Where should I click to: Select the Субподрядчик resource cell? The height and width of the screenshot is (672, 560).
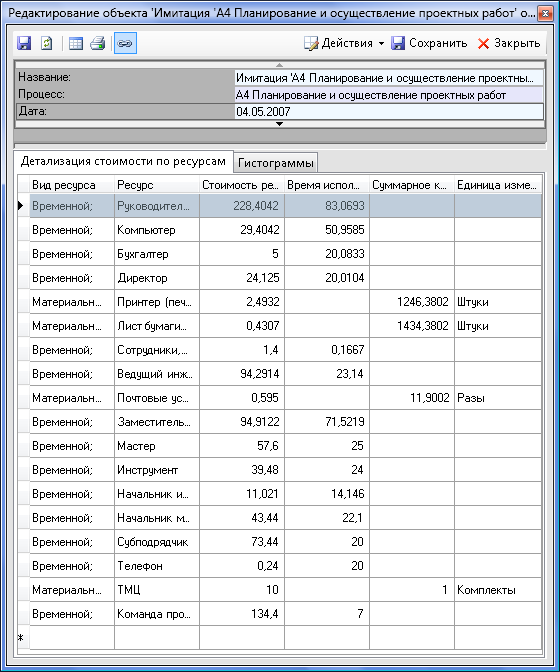[157, 542]
